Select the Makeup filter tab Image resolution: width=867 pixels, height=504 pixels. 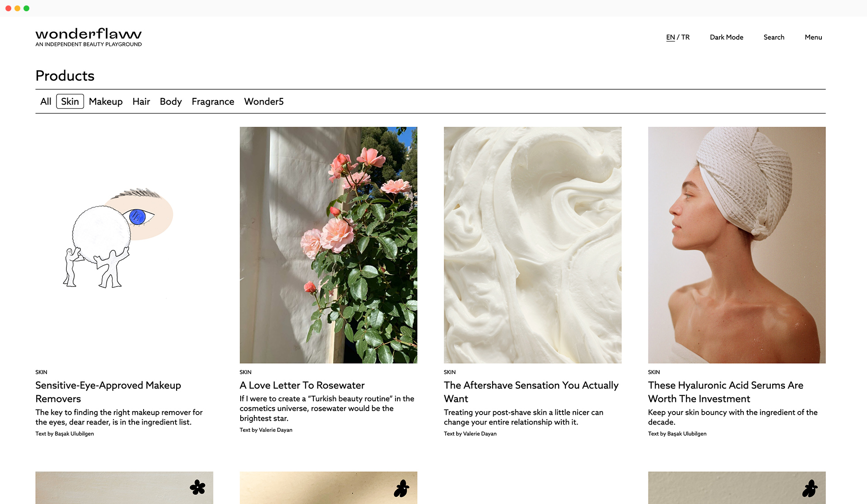click(x=106, y=102)
